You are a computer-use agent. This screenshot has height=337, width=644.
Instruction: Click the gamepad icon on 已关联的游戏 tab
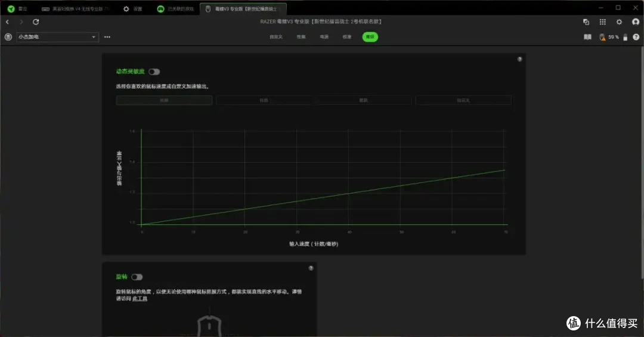(160, 8)
